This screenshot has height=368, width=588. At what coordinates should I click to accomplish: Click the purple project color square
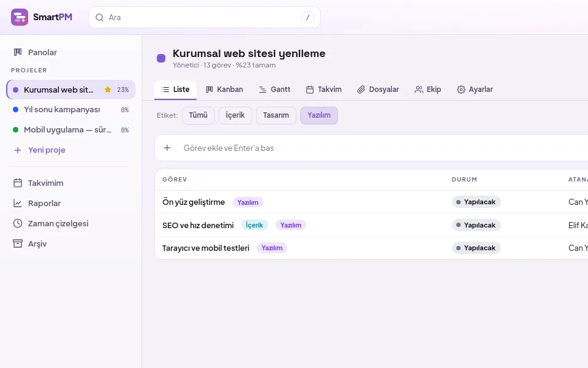(161, 58)
